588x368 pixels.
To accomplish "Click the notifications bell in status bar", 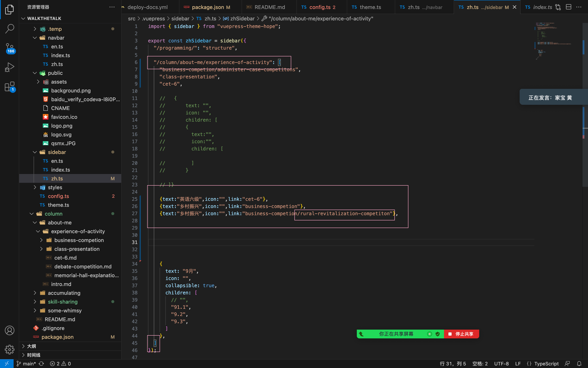I will click(x=579, y=364).
